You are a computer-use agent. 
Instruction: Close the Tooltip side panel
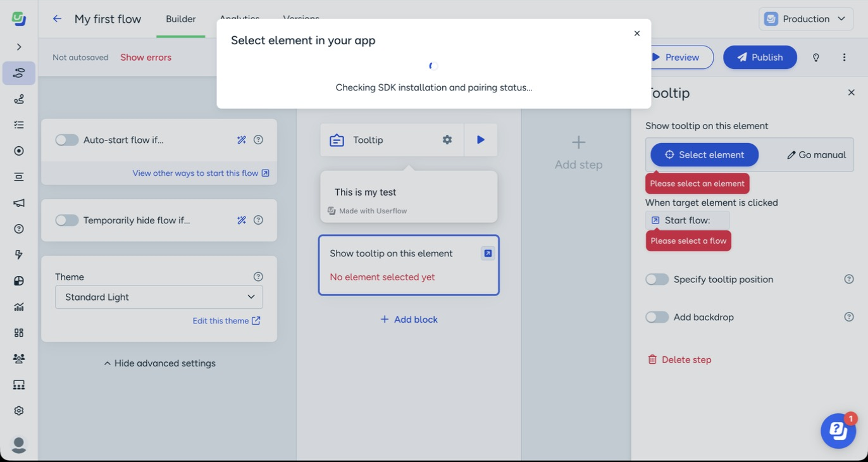pos(851,92)
